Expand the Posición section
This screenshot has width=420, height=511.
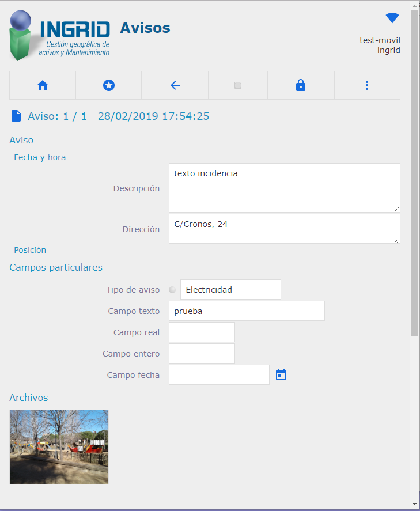tap(30, 250)
